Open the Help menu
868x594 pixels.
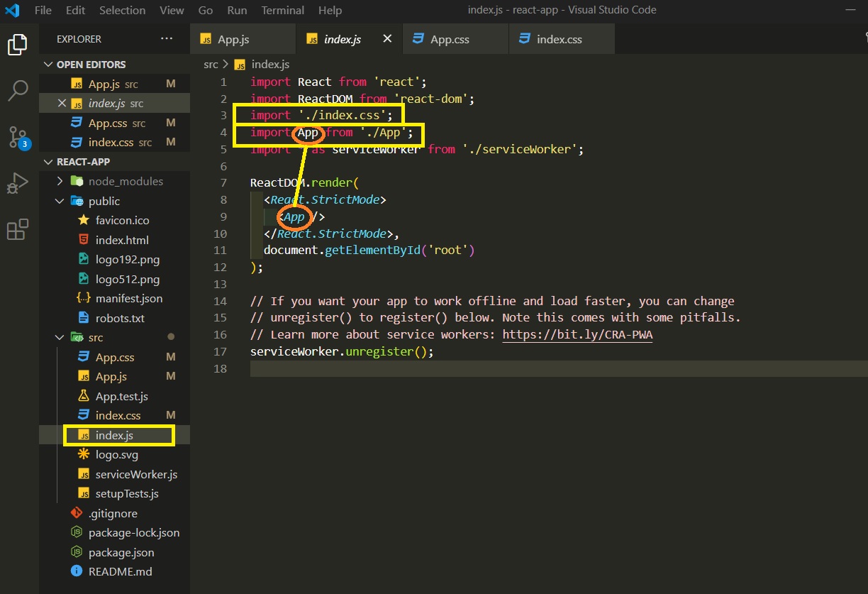pyautogui.click(x=330, y=10)
